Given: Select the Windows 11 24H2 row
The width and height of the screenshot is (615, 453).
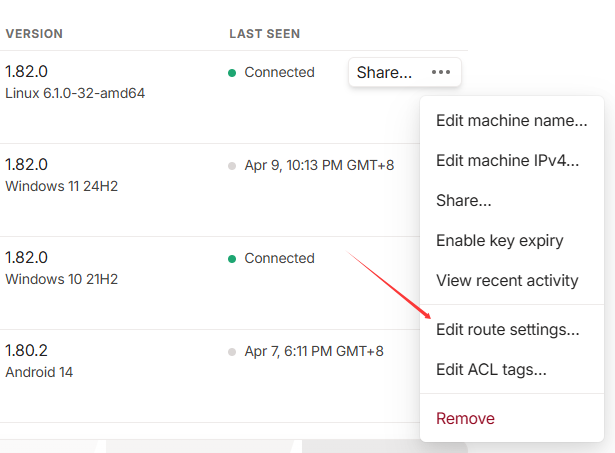Looking at the screenshot, I should [210, 190].
